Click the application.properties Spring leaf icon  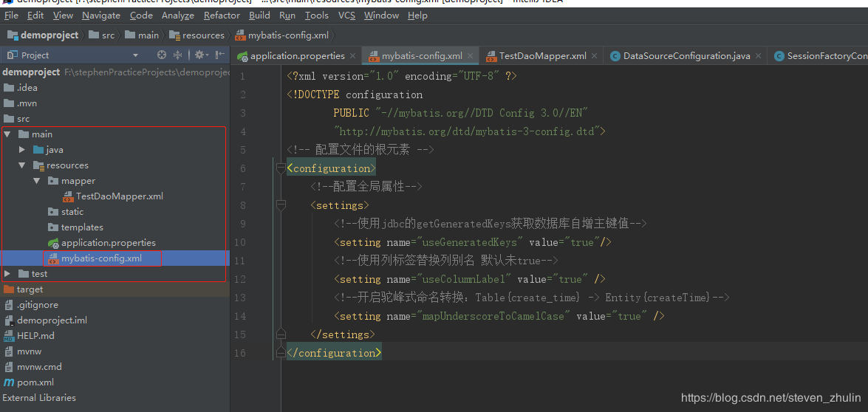point(52,243)
